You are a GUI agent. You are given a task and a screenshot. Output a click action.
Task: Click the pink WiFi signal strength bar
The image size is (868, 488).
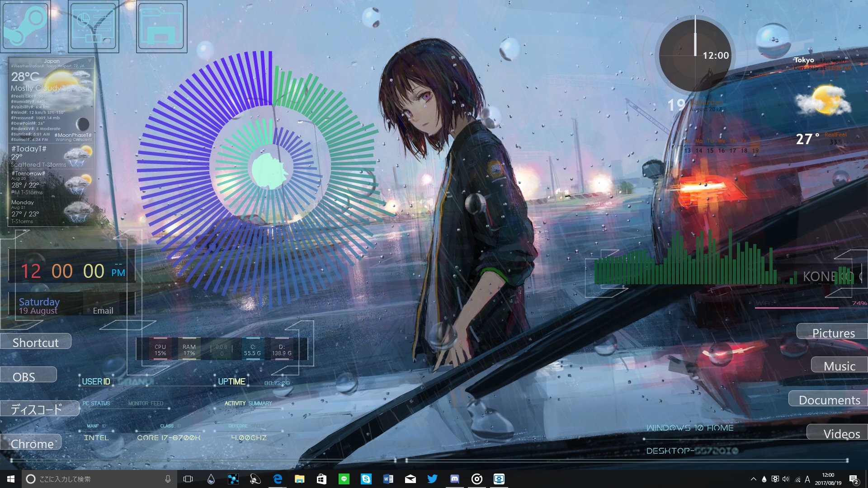(x=797, y=308)
